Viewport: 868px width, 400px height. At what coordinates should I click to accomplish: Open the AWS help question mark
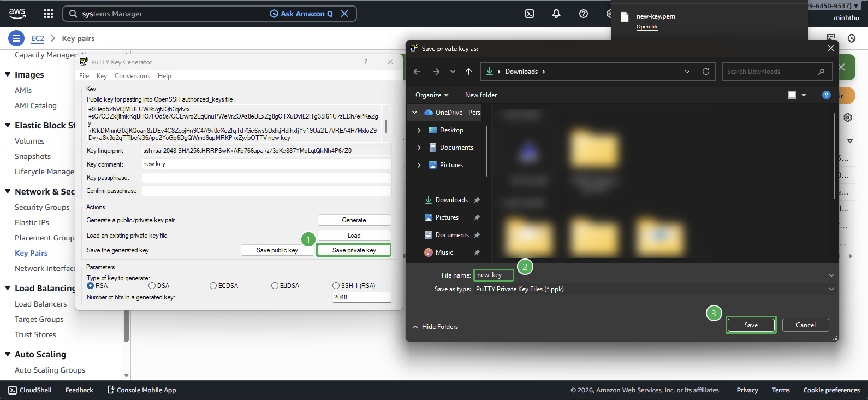(584, 14)
